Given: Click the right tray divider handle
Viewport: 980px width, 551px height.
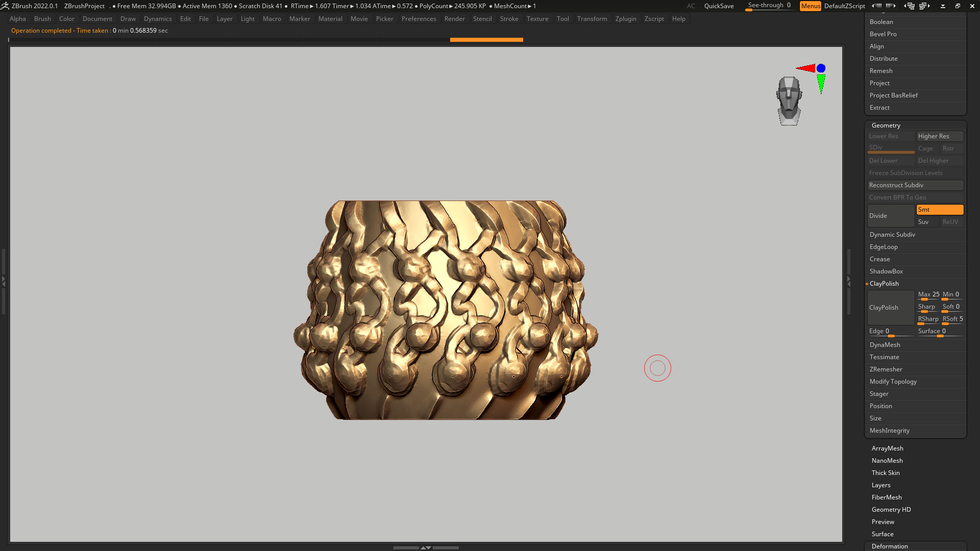Looking at the screenshot, I should point(849,281).
